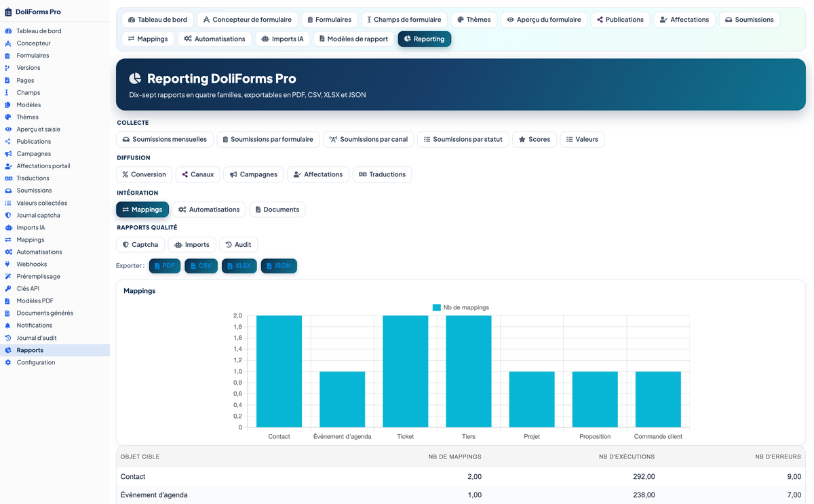This screenshot has width=814, height=504.
Task: Go to the Publications top tab
Action: point(621,20)
